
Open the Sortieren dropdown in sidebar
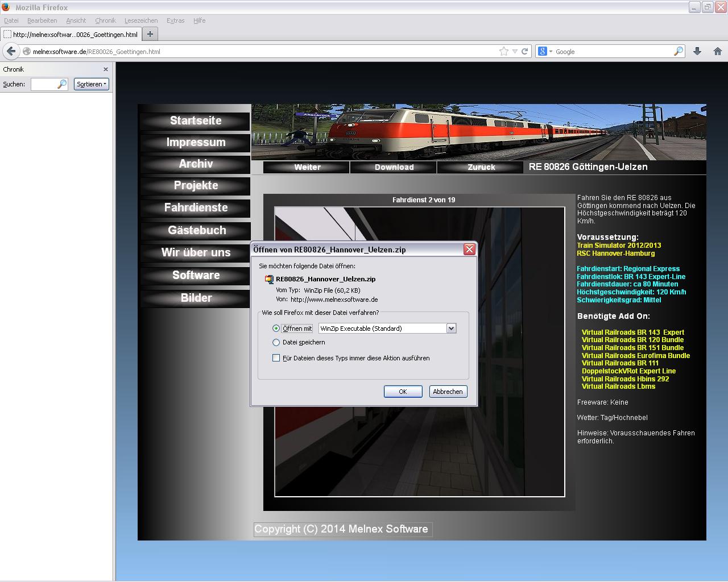coord(91,84)
